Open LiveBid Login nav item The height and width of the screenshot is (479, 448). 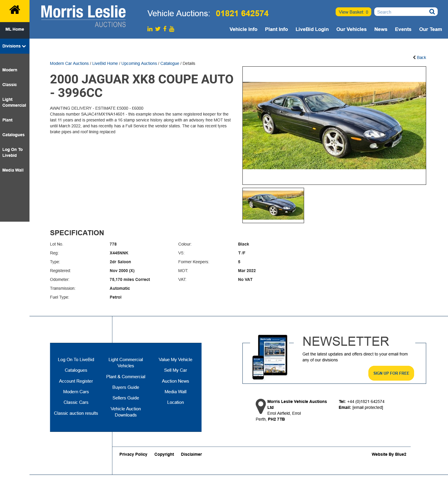(x=312, y=29)
